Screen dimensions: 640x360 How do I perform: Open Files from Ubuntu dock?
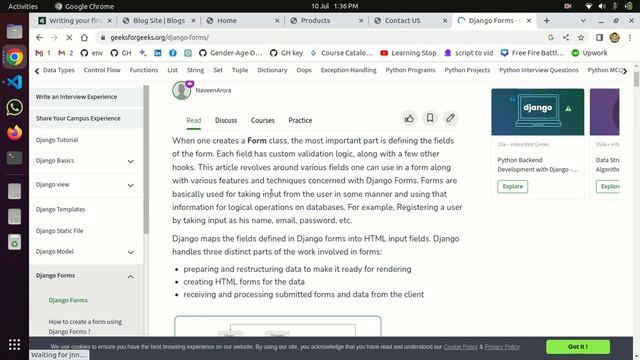14,31
